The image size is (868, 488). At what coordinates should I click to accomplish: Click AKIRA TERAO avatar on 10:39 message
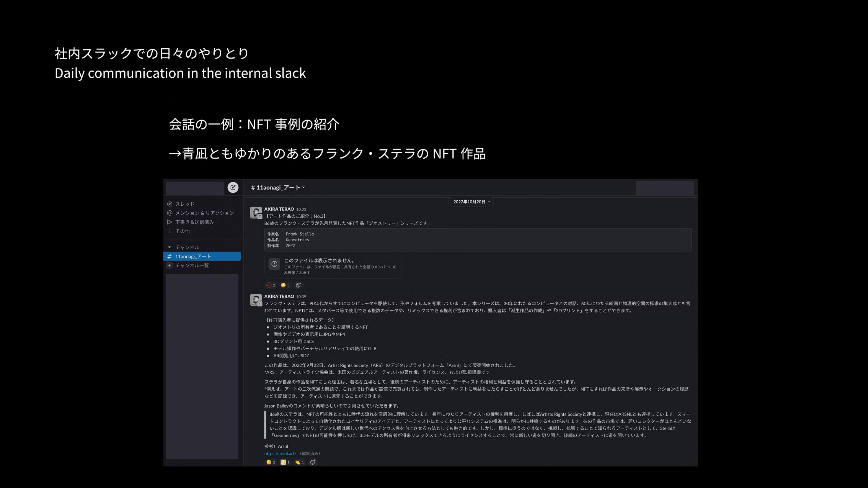pyautogui.click(x=256, y=300)
